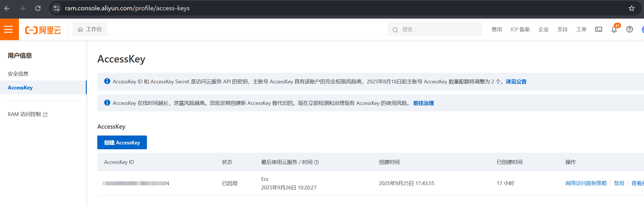Open notifications bell with 41 badge
The width and height of the screenshot is (644, 206).
click(x=614, y=29)
